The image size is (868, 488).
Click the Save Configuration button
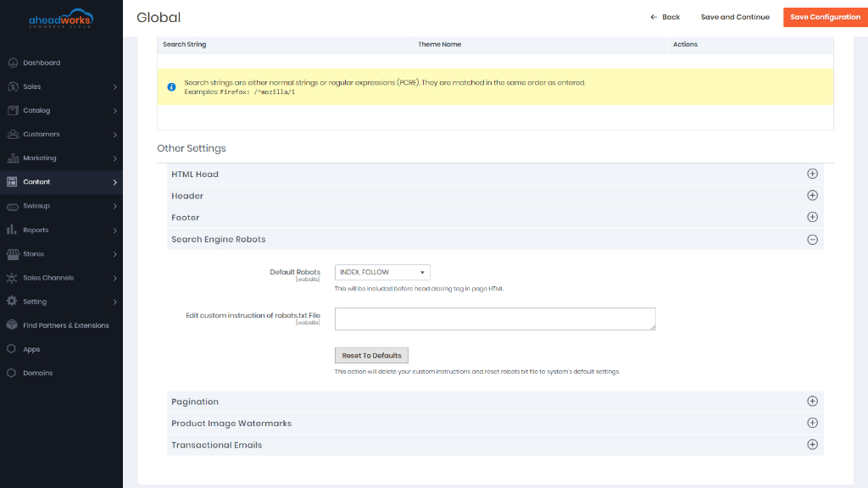(x=826, y=17)
